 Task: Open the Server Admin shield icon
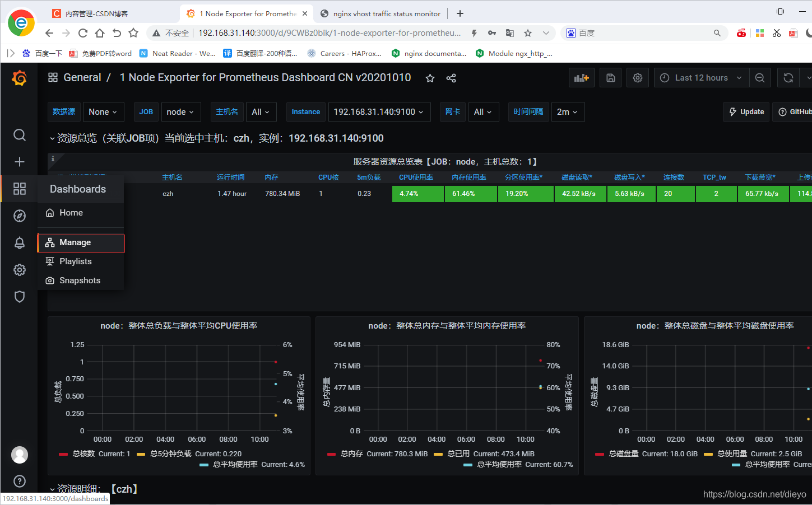(x=19, y=297)
